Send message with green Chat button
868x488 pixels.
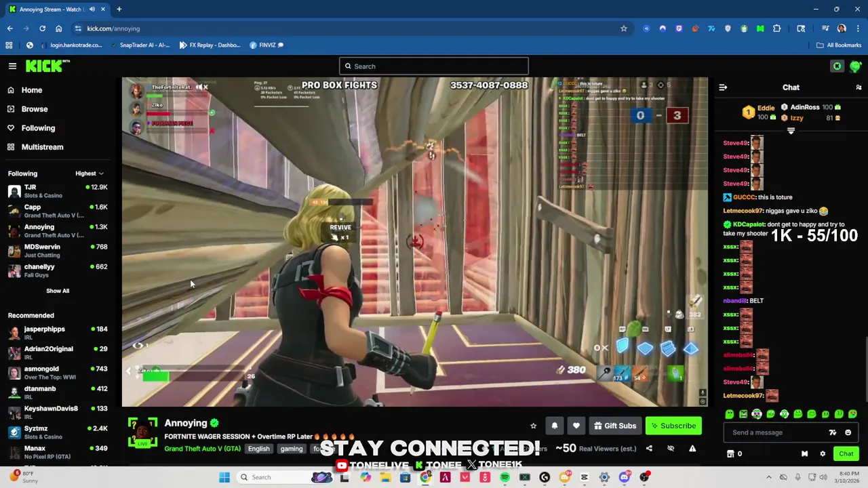click(x=846, y=453)
